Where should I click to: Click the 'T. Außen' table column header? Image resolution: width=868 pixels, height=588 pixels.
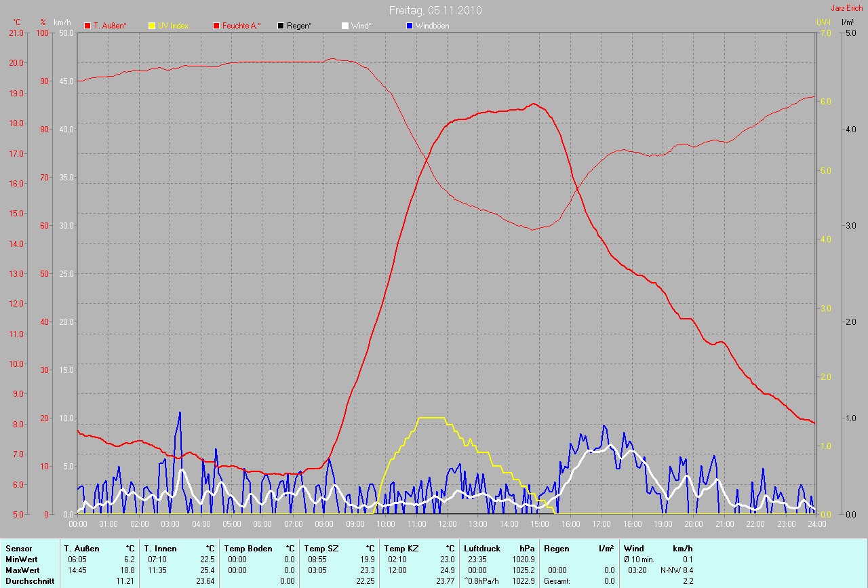point(82,548)
